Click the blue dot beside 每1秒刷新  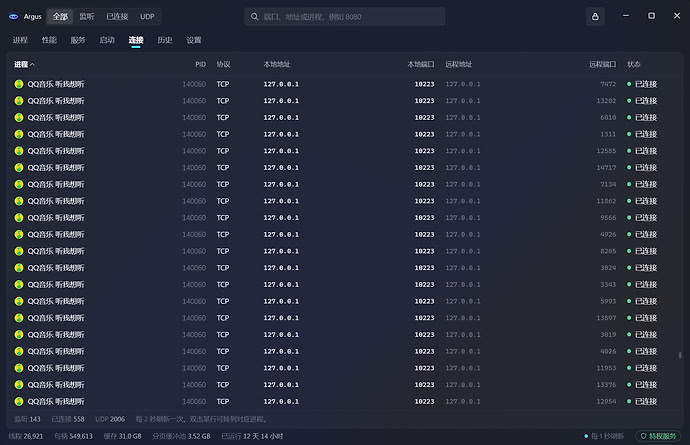[586, 436]
